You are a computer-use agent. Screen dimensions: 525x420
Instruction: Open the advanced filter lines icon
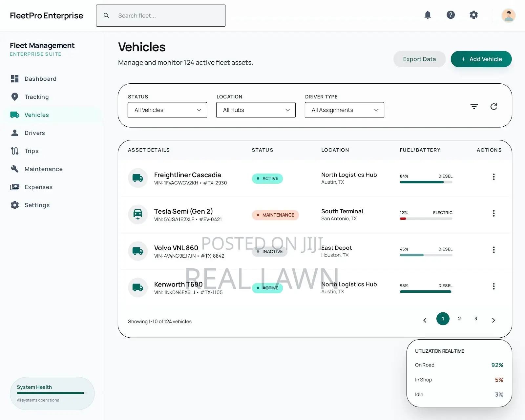coord(474,107)
